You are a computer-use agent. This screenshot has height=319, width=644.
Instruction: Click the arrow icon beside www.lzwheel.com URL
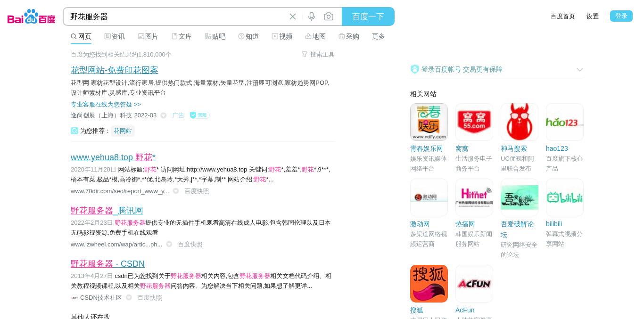169,245
